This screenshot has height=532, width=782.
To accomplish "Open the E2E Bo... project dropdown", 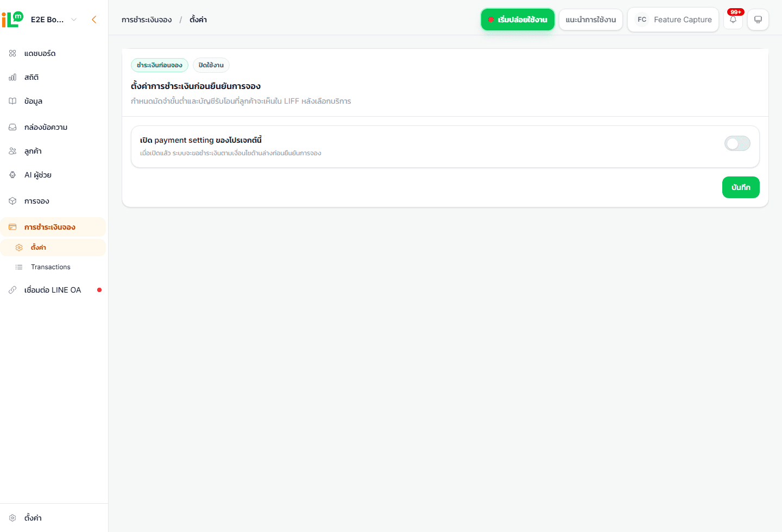I will (54, 20).
